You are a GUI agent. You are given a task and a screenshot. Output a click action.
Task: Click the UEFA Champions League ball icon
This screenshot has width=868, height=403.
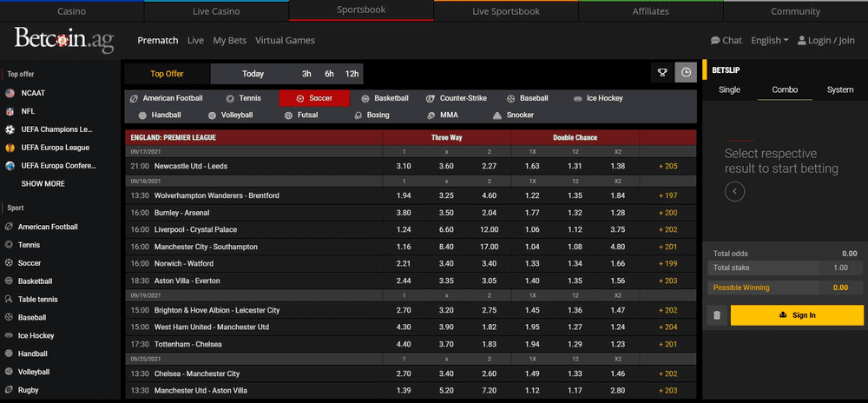coord(10,129)
